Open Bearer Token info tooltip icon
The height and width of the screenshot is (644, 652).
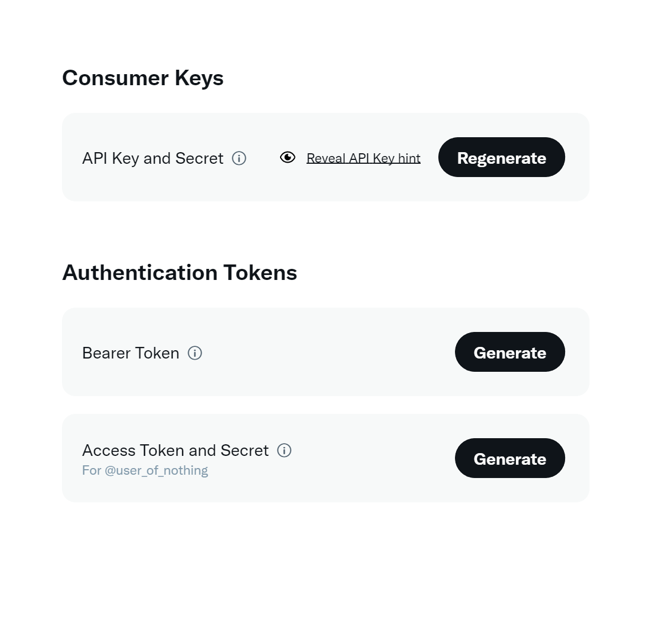click(195, 353)
